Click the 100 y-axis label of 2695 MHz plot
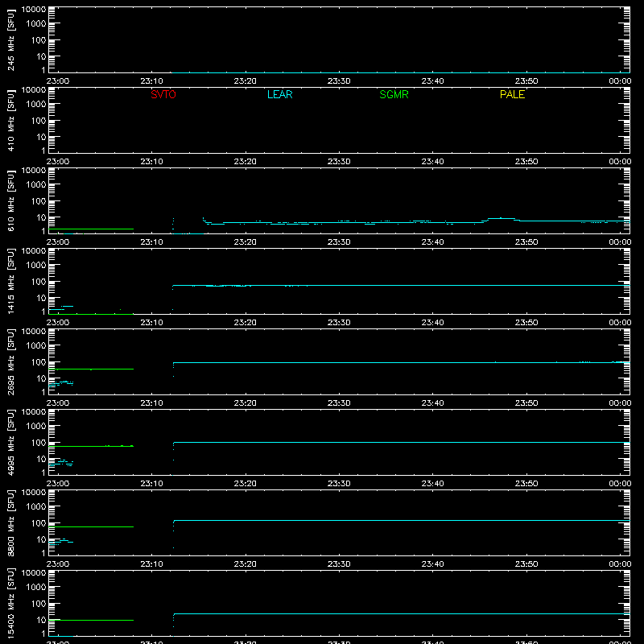The width and height of the screenshot is (644, 644). click(39, 362)
